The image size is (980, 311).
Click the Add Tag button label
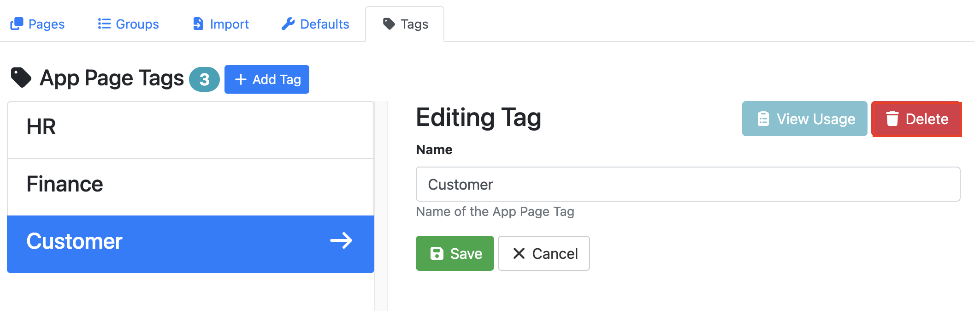click(x=277, y=79)
